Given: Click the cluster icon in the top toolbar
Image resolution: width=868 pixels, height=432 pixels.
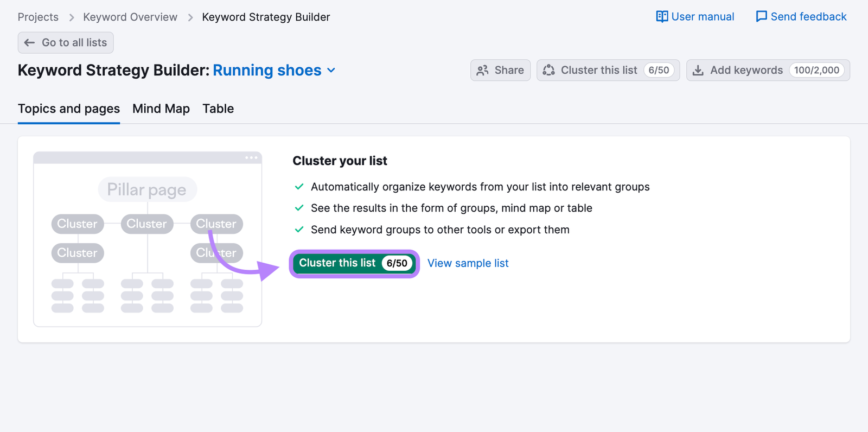Looking at the screenshot, I should [x=548, y=71].
